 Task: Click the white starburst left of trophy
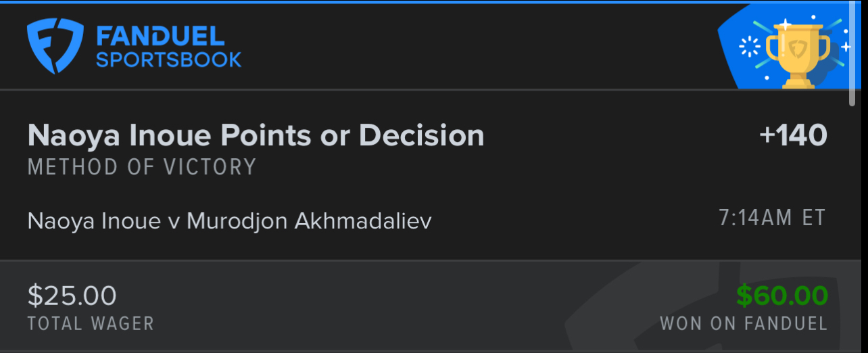pyautogui.click(x=749, y=46)
